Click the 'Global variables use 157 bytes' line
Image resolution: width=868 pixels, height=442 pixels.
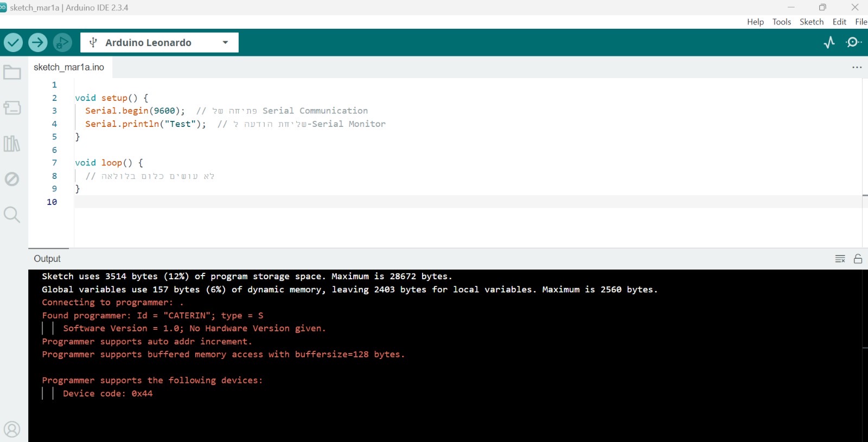point(349,290)
